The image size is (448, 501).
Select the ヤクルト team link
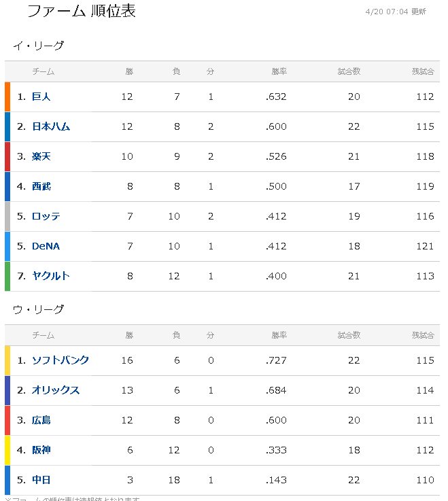[51, 276]
